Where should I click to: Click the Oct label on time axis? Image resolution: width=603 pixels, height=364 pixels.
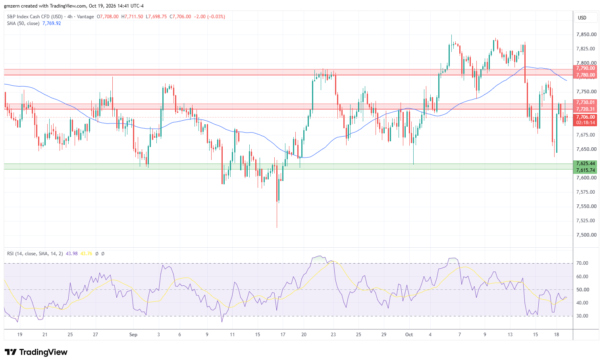click(409, 335)
